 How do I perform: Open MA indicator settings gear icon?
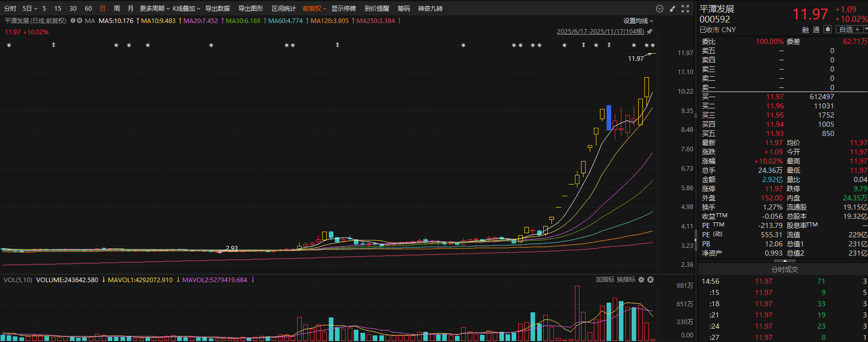pos(73,21)
